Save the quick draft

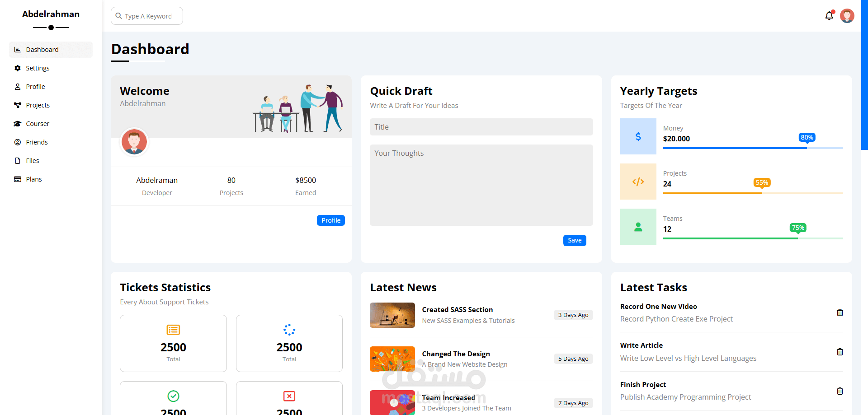tap(574, 240)
